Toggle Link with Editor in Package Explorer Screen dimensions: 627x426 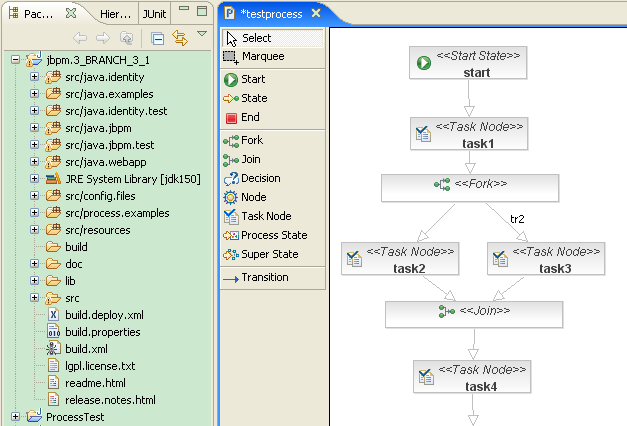pyautogui.click(x=181, y=38)
